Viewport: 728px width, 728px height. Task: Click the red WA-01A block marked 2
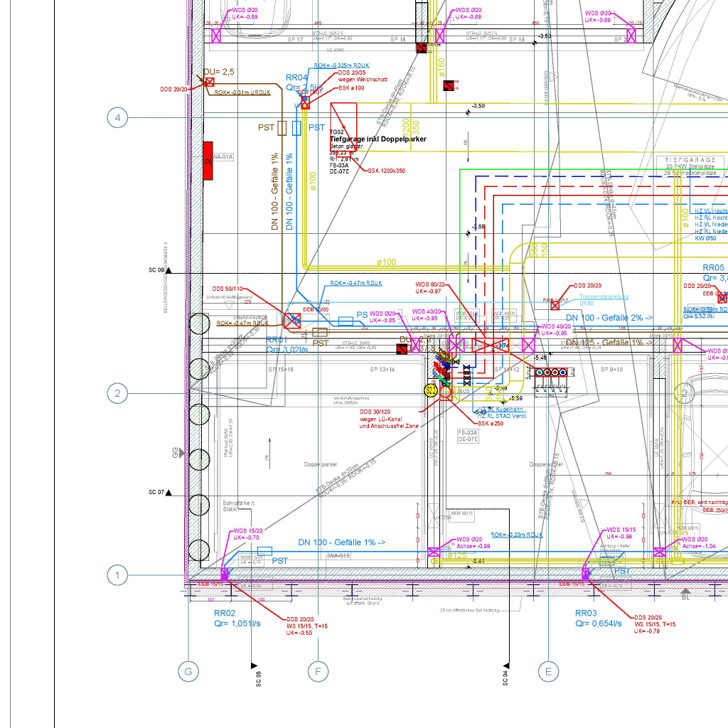click(208, 161)
